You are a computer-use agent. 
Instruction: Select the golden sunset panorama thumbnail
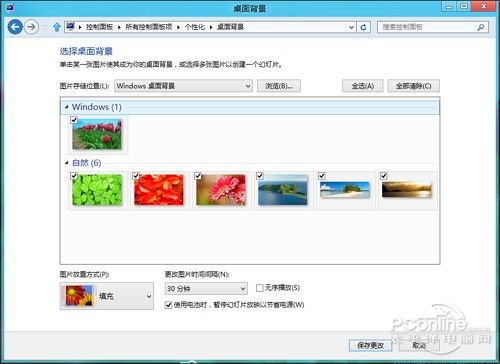tap(407, 190)
